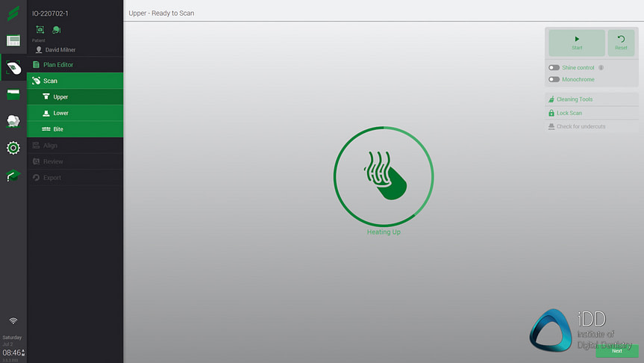
Task: Turn on the Monochrome toggle
Action: [x=554, y=79]
